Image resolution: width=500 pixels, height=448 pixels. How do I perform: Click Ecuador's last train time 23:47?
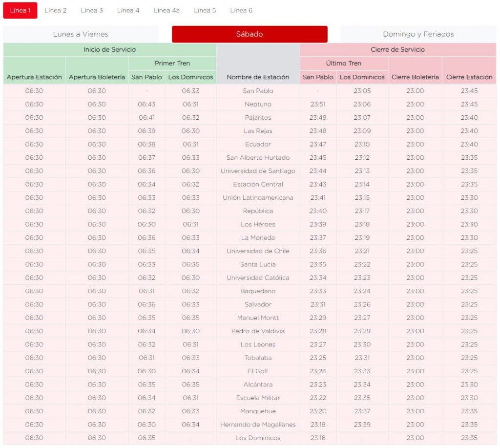[318, 145]
